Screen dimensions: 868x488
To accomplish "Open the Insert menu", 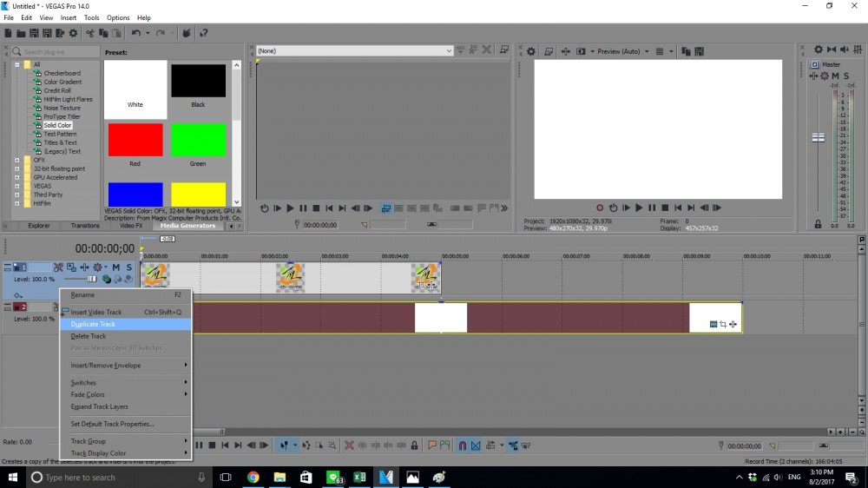I will [68, 17].
